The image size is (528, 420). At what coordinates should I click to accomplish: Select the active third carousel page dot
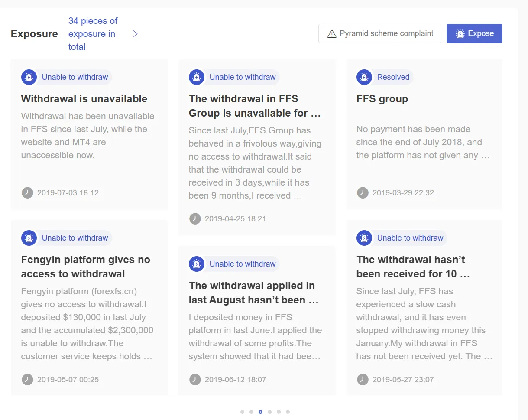(260, 412)
